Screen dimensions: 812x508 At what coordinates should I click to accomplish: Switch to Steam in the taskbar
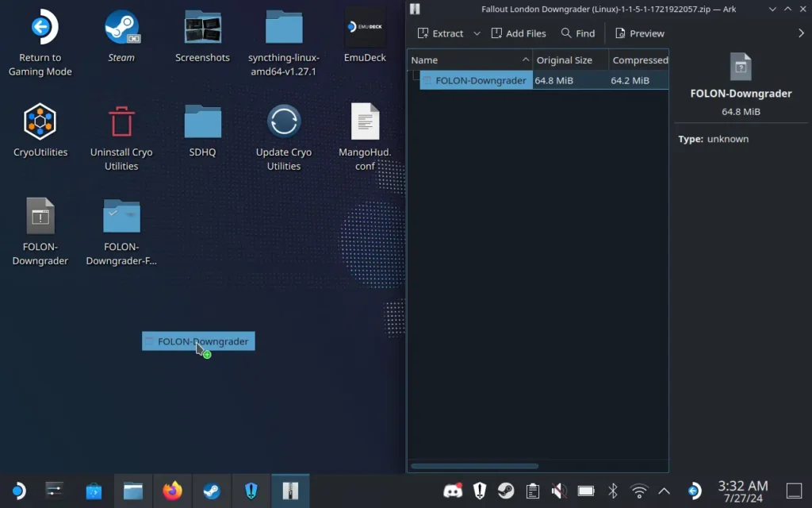pos(212,491)
